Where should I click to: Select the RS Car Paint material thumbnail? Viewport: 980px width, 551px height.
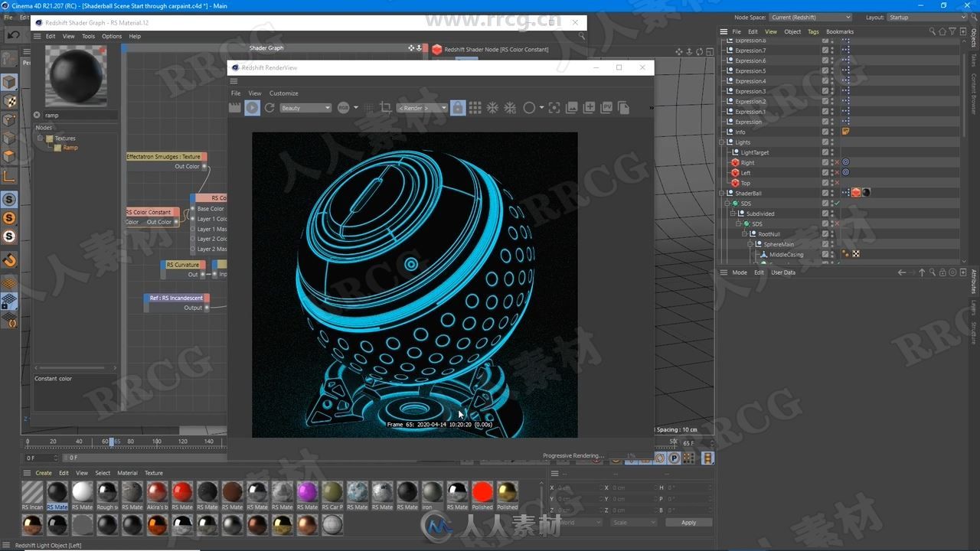coord(332,491)
